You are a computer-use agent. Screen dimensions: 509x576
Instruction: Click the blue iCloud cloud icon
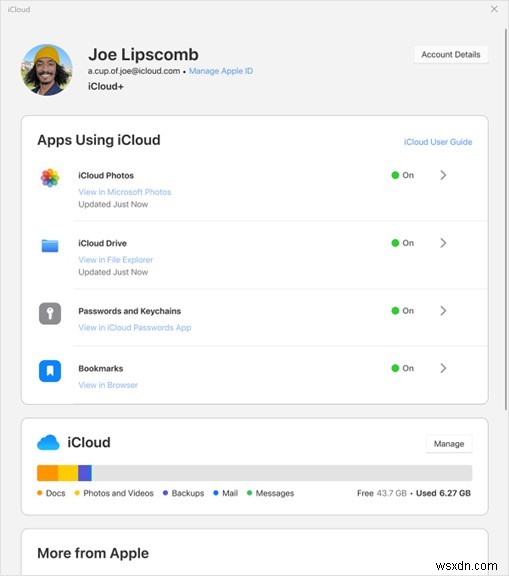(x=48, y=442)
